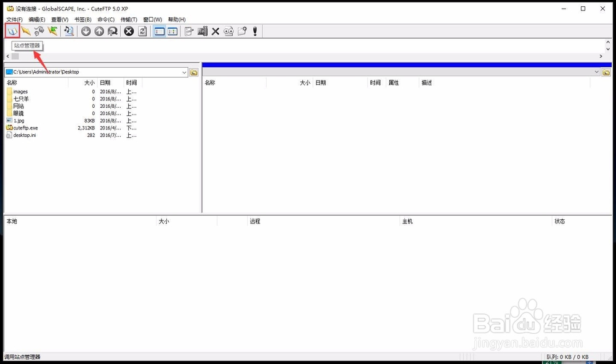This screenshot has height=364, width=616.
Task: Open the Site Manager book icon
Action: click(x=12, y=31)
